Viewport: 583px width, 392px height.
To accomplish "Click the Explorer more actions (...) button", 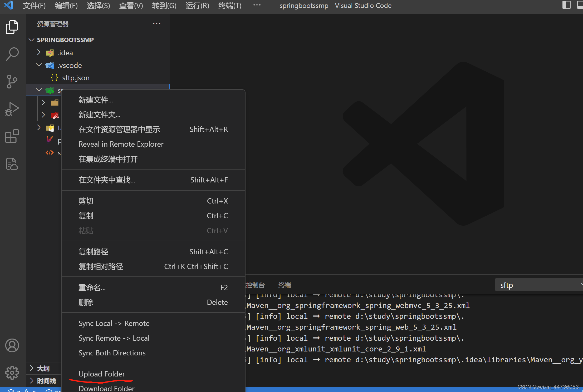I will pos(157,23).
